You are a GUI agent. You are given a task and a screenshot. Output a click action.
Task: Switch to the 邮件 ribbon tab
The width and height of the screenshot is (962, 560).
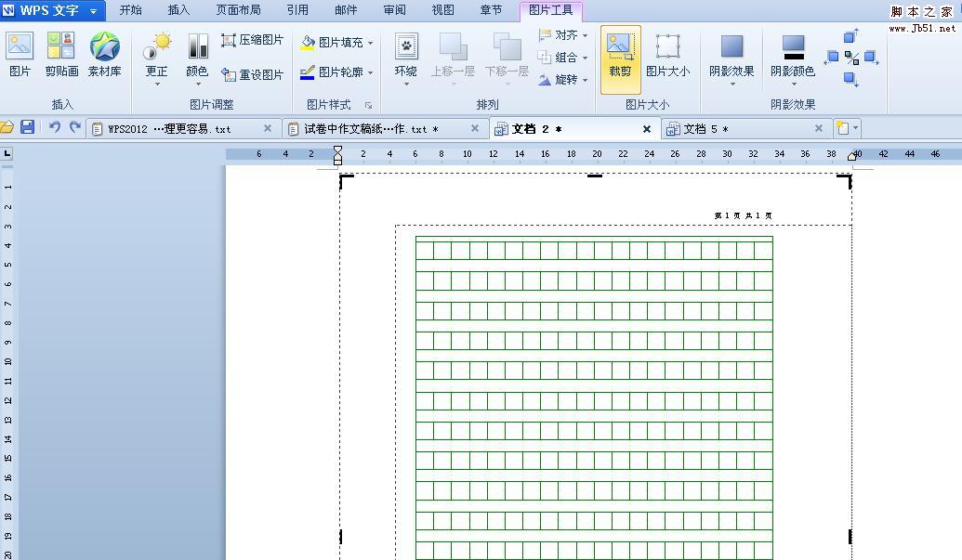(x=346, y=10)
